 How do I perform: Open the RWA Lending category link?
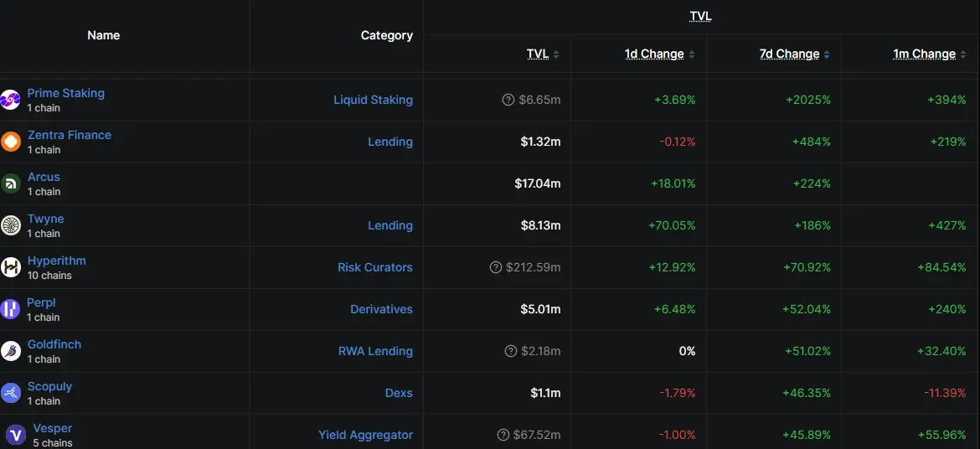coord(375,352)
